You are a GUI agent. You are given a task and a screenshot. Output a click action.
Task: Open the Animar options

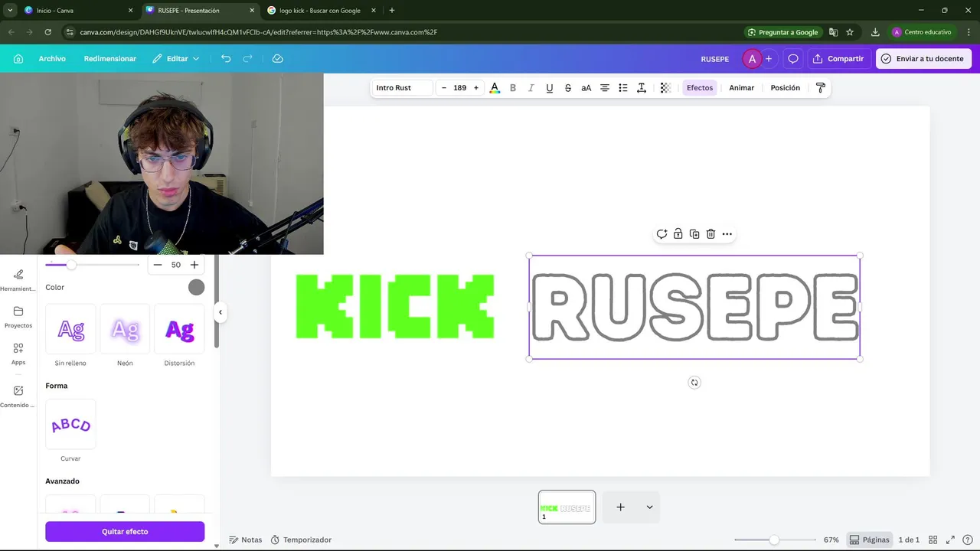tap(742, 88)
